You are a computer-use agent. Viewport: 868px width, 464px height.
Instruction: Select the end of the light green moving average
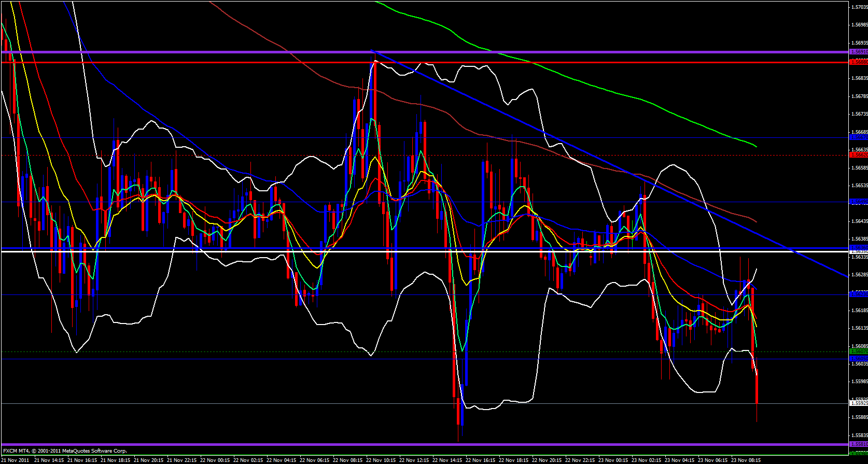tap(756, 147)
